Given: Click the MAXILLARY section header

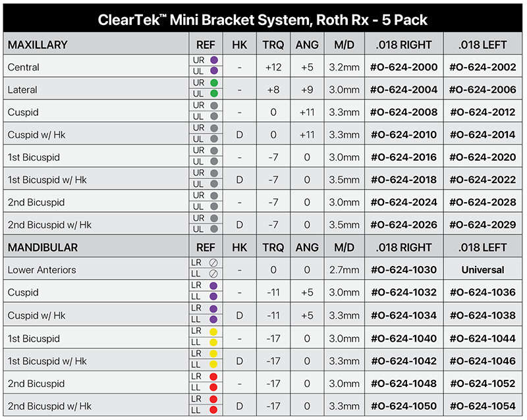Looking at the screenshot, I should click(38, 45).
